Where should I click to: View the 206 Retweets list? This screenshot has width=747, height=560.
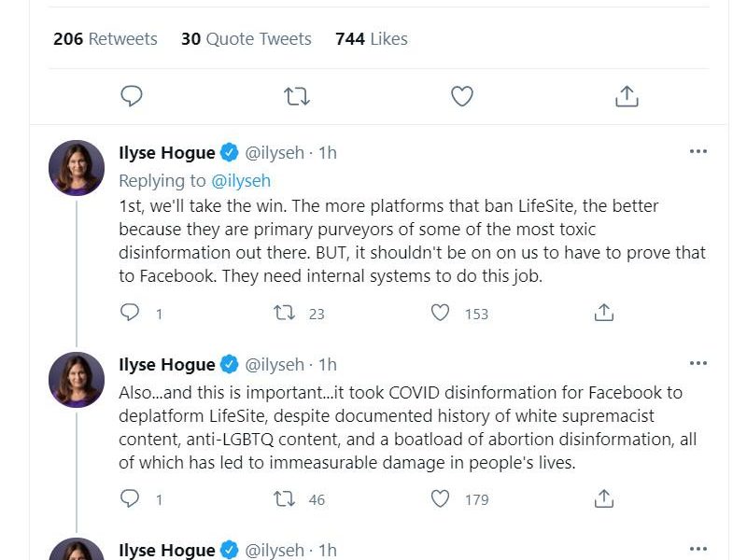(106, 39)
